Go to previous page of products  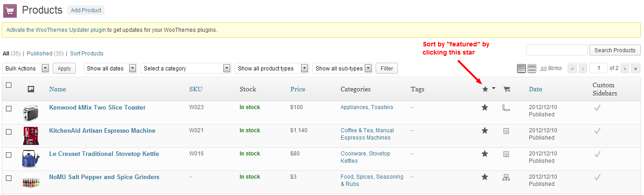click(583, 68)
